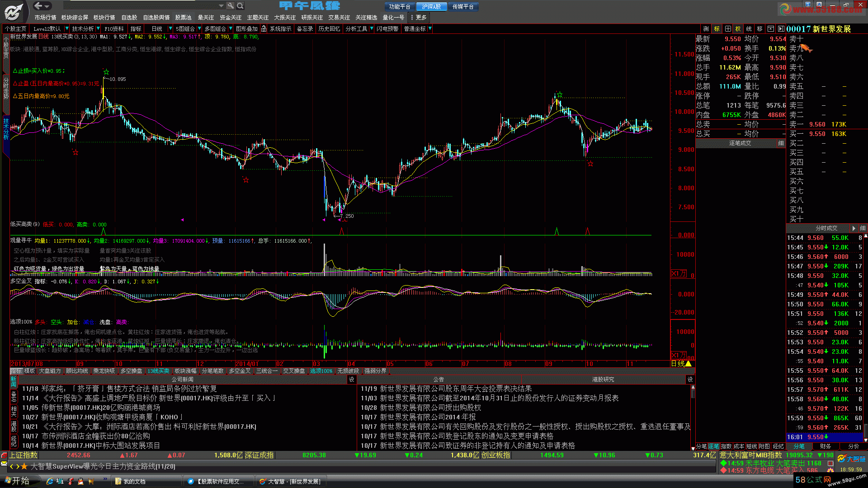
Task: Click the application logo at top-left
Action: coord(14,11)
